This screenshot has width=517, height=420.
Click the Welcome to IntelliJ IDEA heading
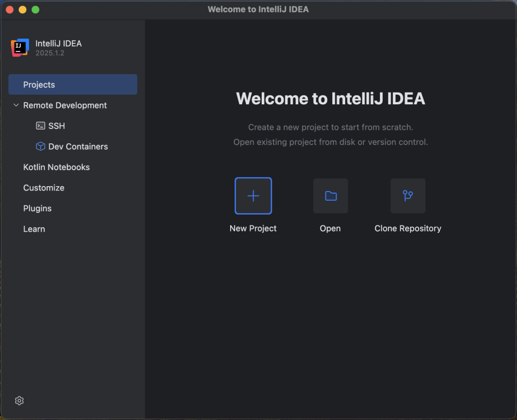pos(330,98)
